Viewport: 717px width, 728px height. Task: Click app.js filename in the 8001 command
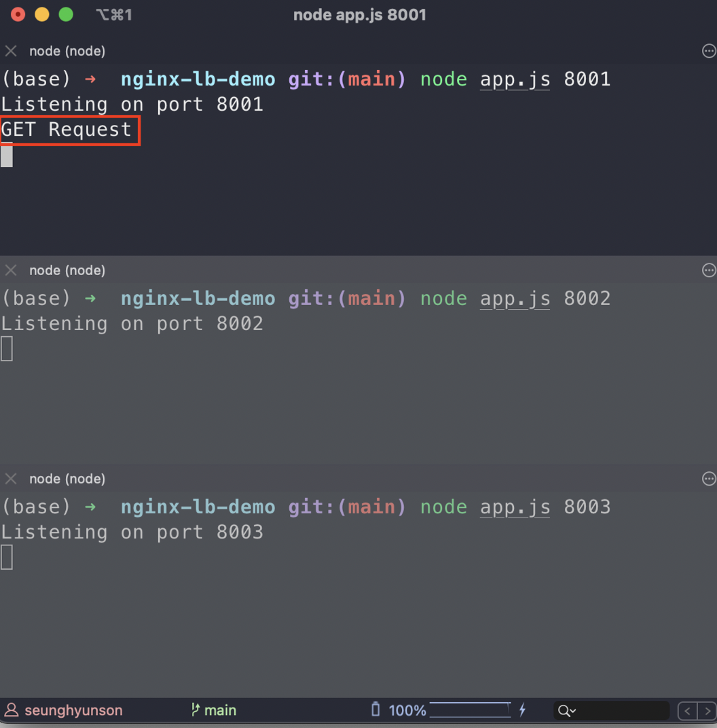[x=515, y=79]
